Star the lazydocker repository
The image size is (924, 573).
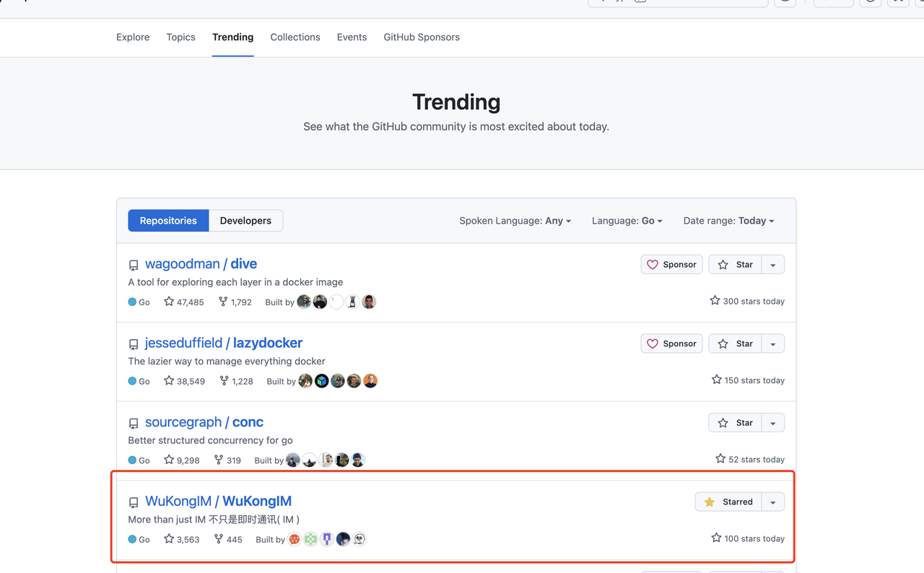[x=735, y=344]
